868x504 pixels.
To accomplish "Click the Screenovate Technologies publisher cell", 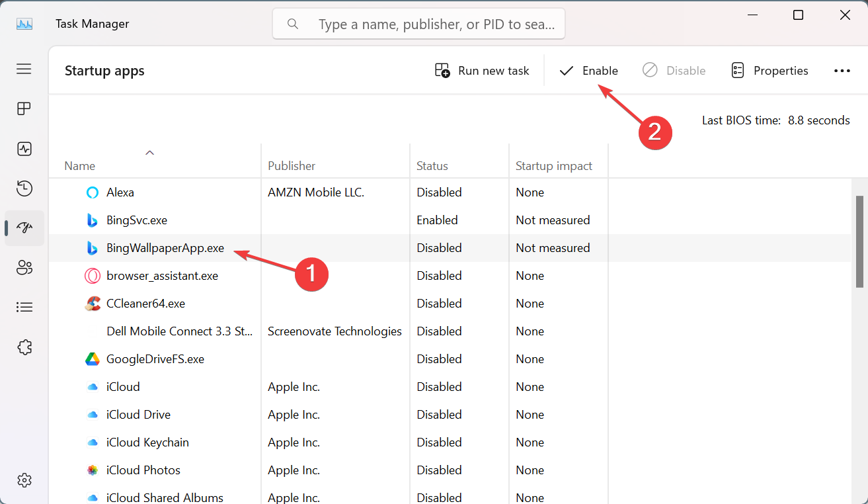I will (335, 331).
